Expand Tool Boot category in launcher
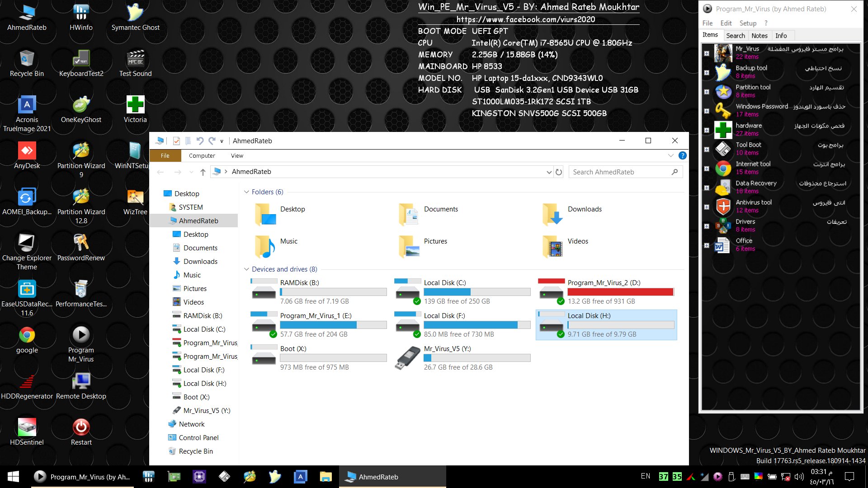The height and width of the screenshot is (488, 868). click(x=707, y=149)
